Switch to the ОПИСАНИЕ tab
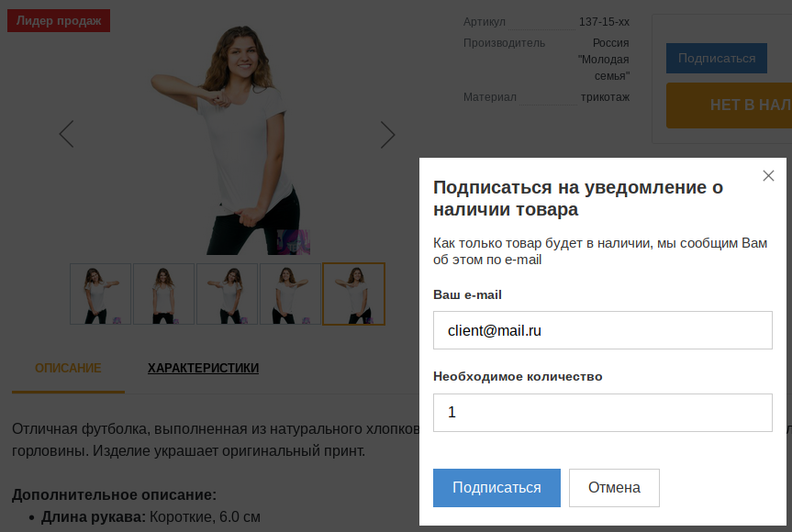792x532 pixels. point(68,369)
